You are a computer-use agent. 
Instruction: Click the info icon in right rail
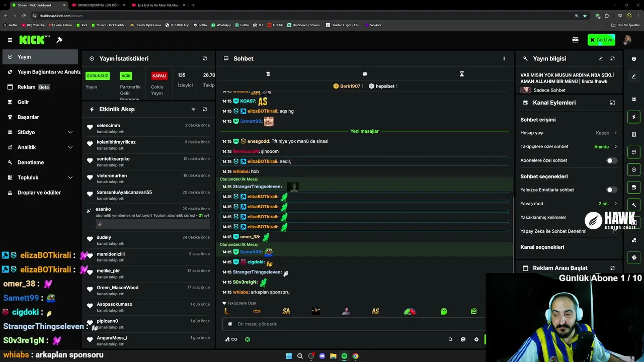tap(634, 59)
